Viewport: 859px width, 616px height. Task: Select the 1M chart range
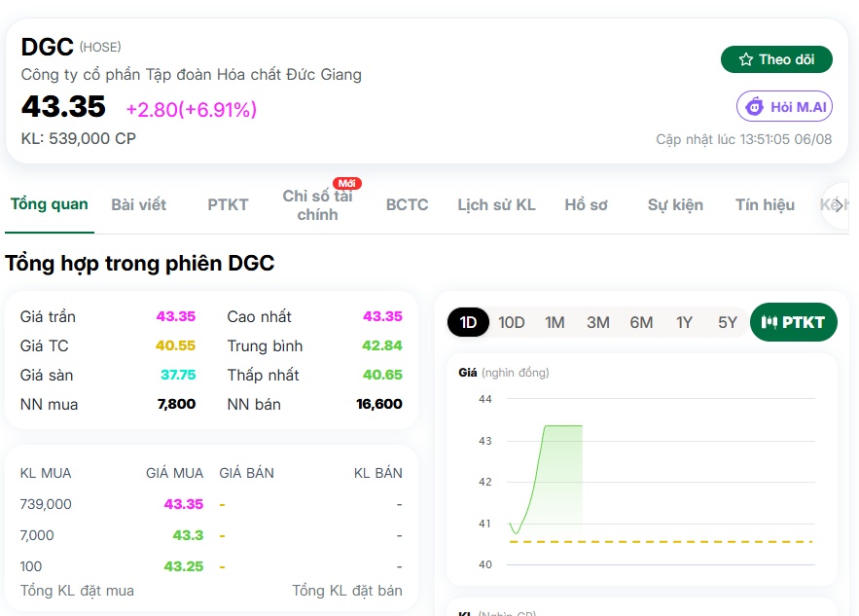[555, 322]
